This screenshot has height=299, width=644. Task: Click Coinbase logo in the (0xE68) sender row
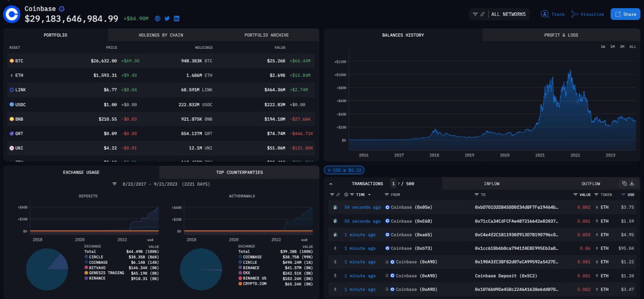[387, 221]
